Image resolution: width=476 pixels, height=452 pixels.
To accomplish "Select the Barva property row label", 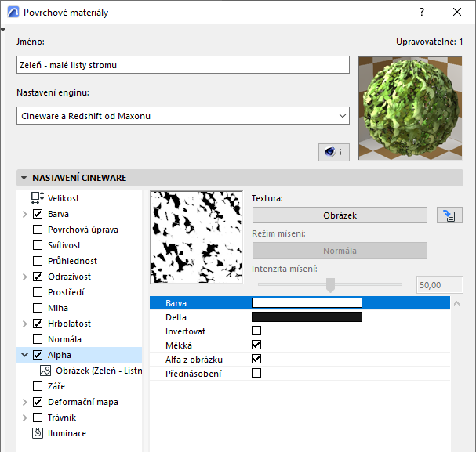I will coord(176,303).
